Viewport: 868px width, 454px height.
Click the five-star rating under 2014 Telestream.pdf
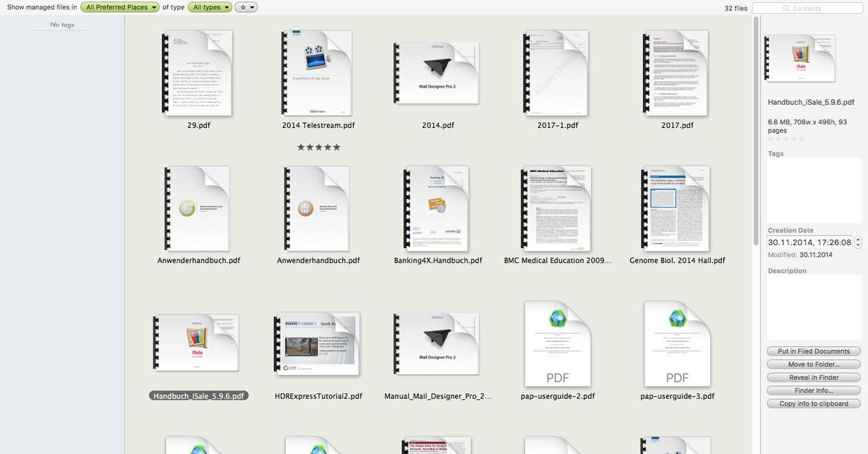[x=318, y=147]
